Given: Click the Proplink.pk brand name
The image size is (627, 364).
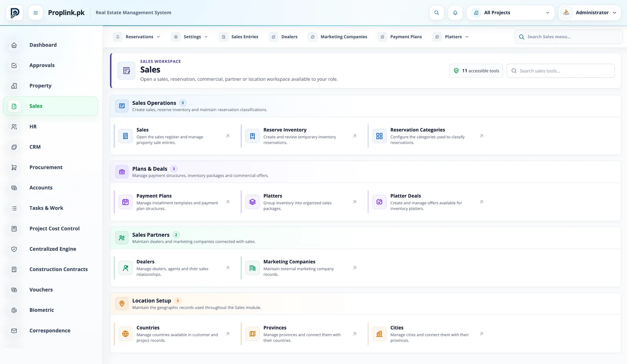Looking at the screenshot, I should (66, 13).
